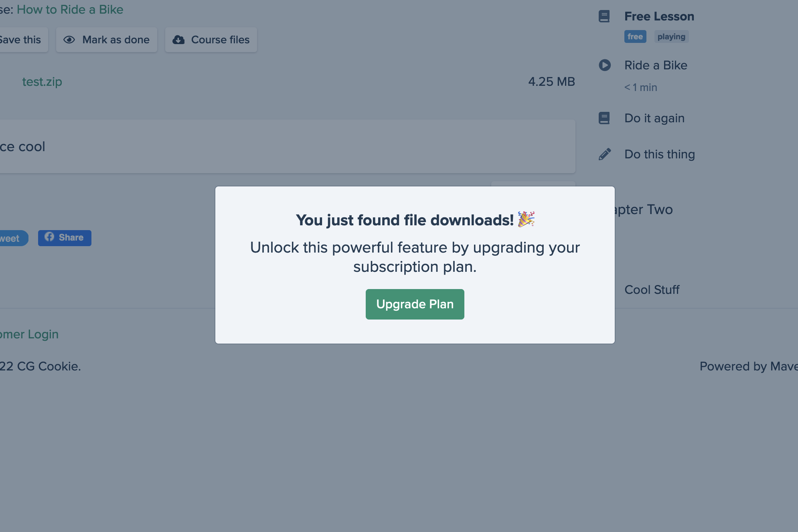Click the cloud download icon in Course files
The height and width of the screenshot is (532, 798).
(x=178, y=40)
